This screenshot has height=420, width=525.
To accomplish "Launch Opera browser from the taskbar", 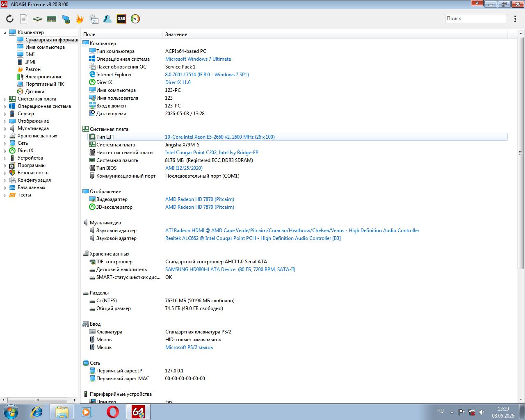I will pyautogui.click(x=113, y=412).
